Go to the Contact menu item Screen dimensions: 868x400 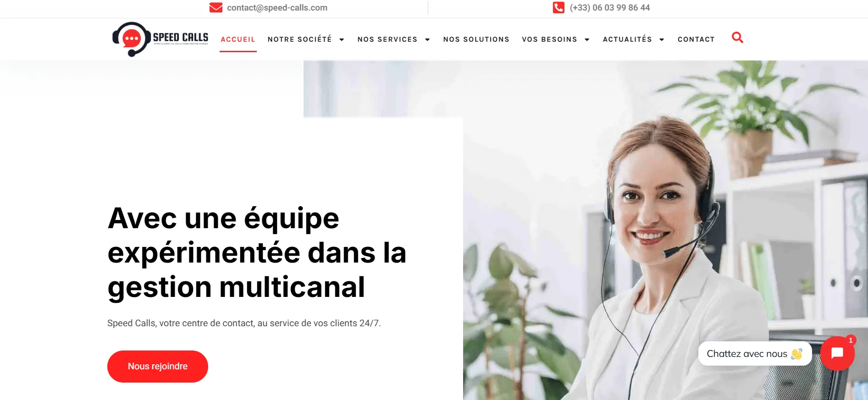click(696, 39)
